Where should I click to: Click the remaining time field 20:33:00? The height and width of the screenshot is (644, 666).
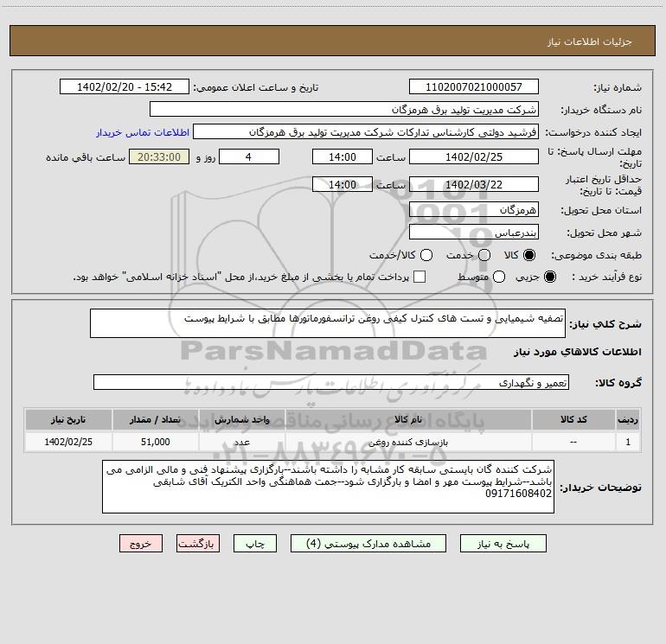159,157
